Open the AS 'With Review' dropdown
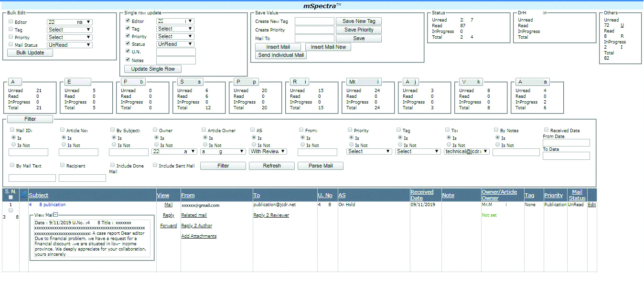 pos(268,151)
